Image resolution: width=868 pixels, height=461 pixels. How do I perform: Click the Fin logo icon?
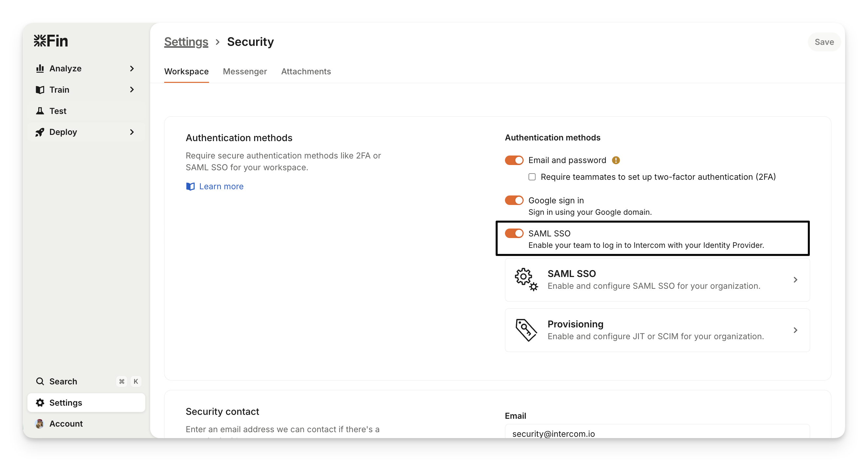40,41
